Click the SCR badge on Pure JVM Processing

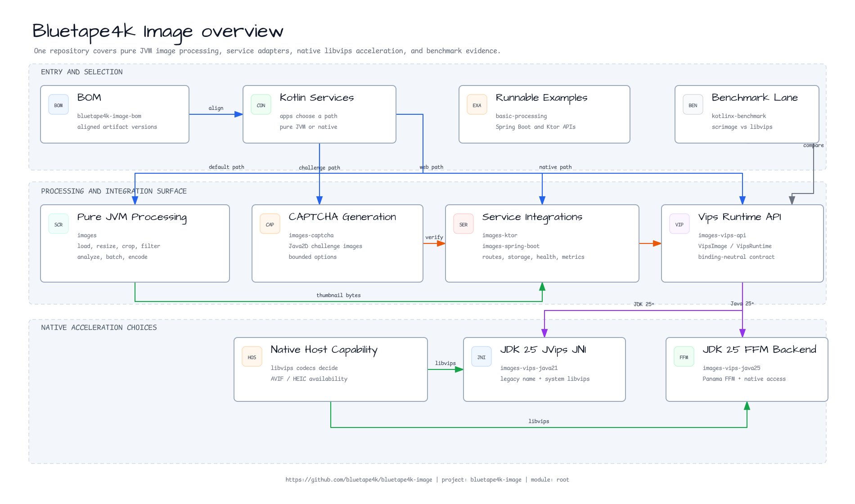tap(58, 224)
